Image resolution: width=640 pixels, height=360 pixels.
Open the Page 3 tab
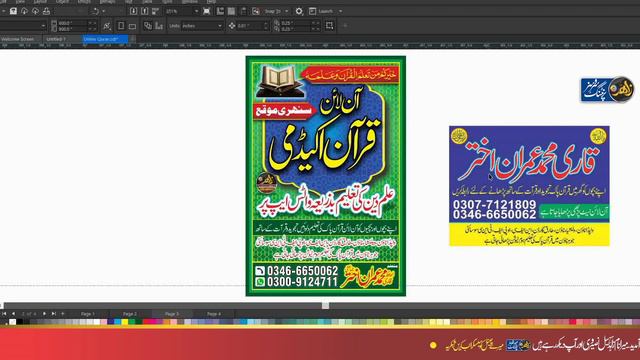click(x=172, y=313)
